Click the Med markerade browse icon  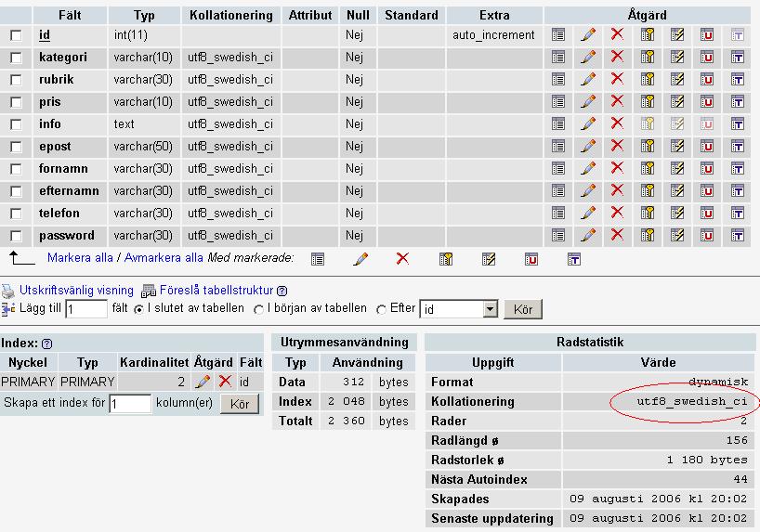tap(318, 259)
